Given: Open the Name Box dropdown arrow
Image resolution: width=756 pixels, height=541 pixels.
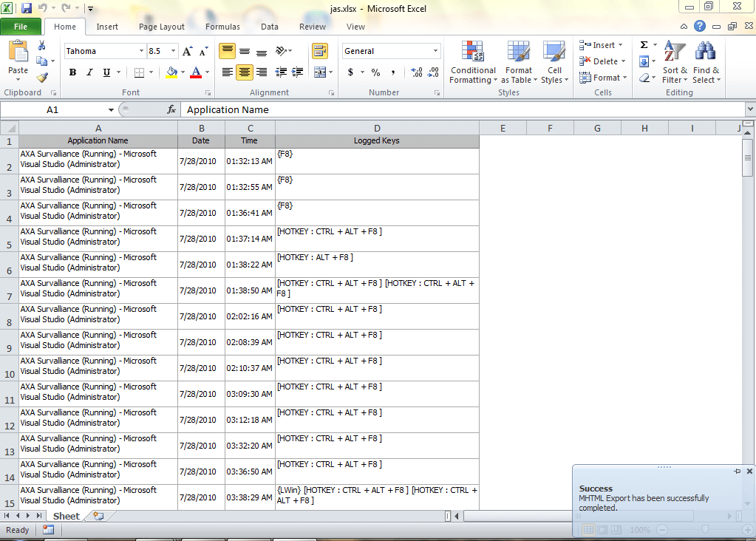Looking at the screenshot, I should pos(111,109).
